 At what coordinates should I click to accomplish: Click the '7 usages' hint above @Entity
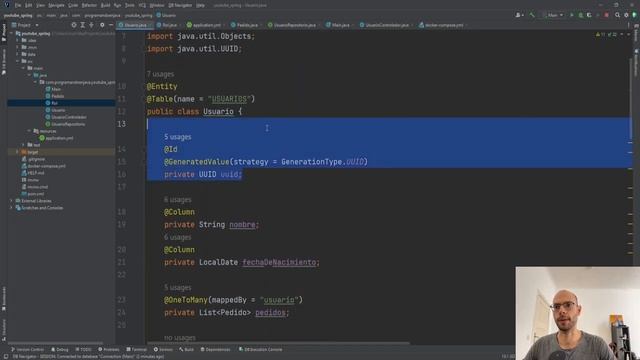[160, 74]
